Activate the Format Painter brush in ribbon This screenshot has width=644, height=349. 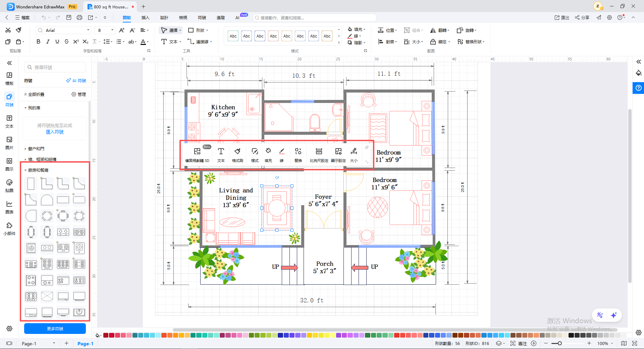tap(19, 30)
